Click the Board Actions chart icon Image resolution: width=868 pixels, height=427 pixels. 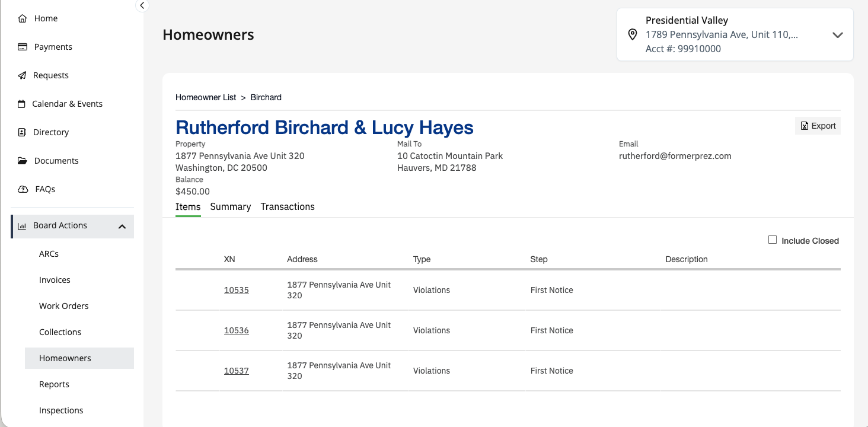pos(22,226)
